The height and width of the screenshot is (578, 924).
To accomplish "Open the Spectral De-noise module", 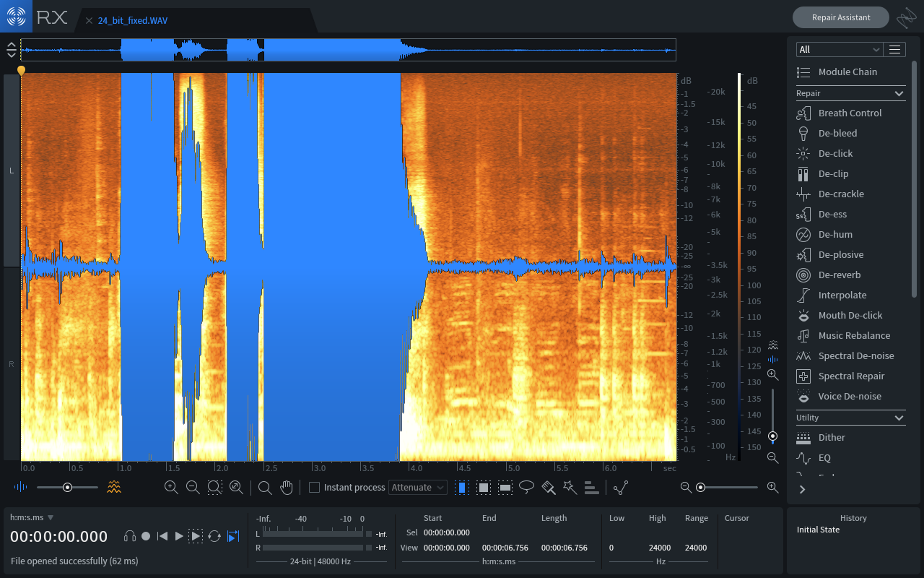I will pos(850,355).
